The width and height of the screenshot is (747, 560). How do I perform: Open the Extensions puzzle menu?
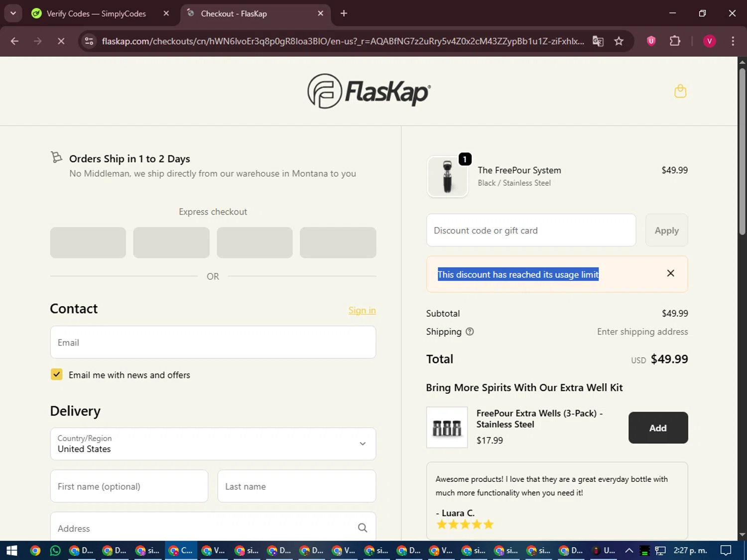[x=675, y=41]
